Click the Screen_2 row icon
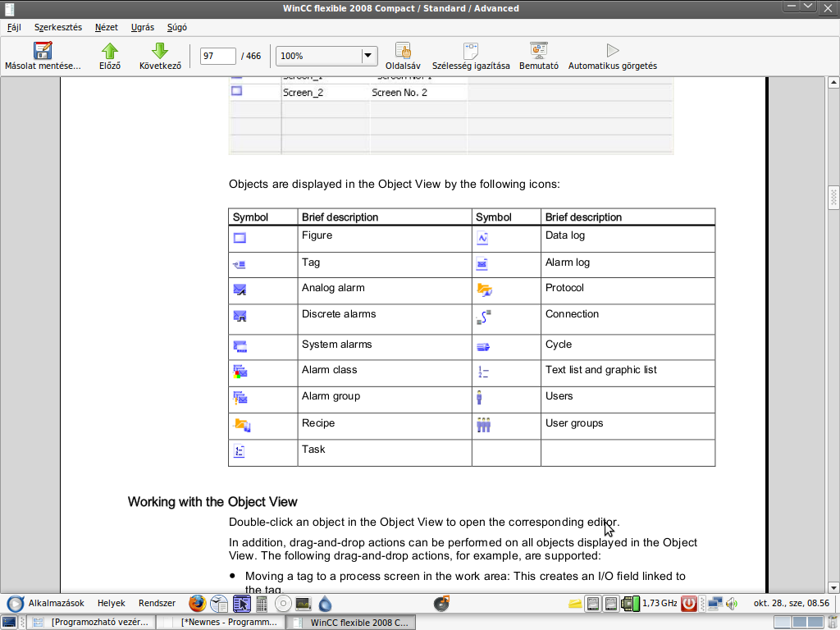Image resolution: width=840 pixels, height=630 pixels. tap(236, 91)
